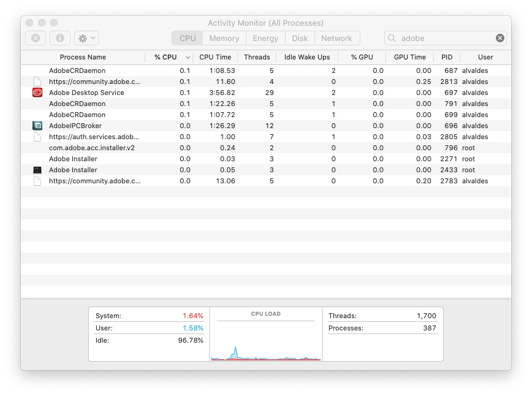
Task: Switch to the Memory tab
Action: click(x=224, y=38)
